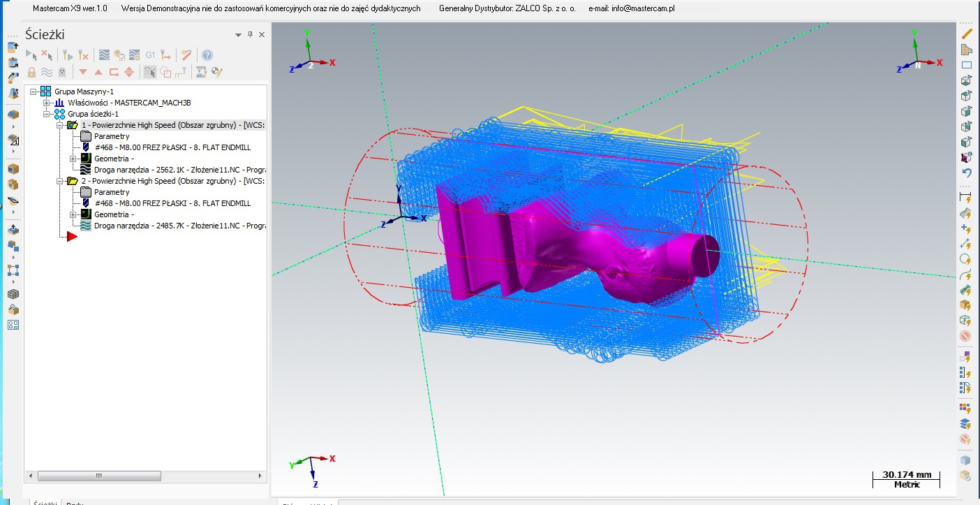Click the stacked layers icon right toolbar
The width and height of the screenshot is (980, 505).
coord(966,423)
